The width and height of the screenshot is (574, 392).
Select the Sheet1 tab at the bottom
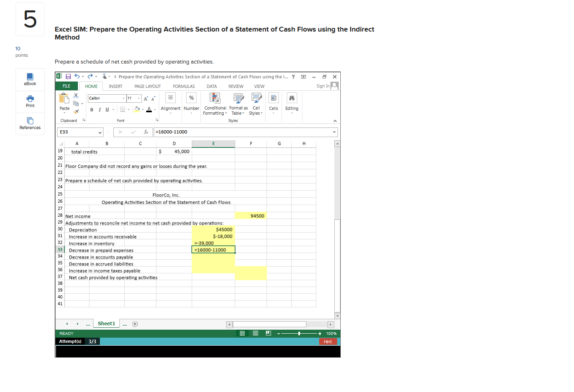coord(106,323)
